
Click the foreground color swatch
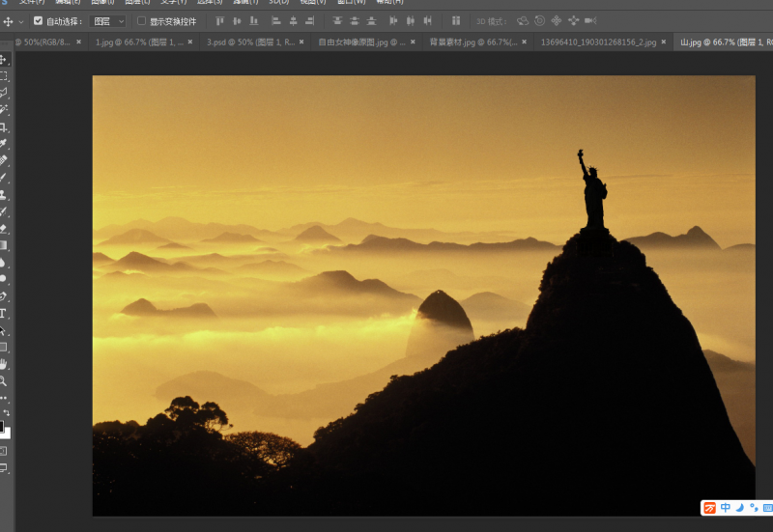pos(1,426)
